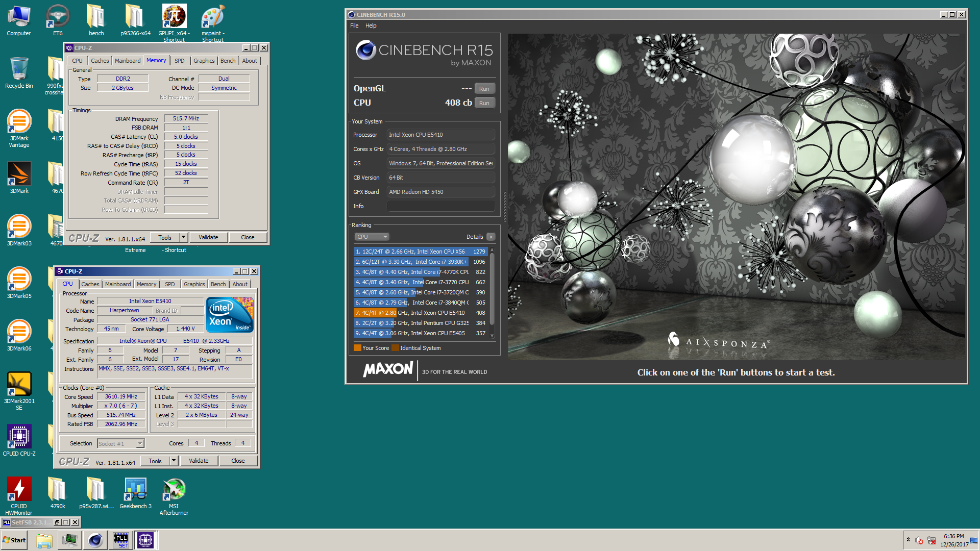Open Bench tab in top CPU-Z window
980x551 pixels.
tap(228, 61)
